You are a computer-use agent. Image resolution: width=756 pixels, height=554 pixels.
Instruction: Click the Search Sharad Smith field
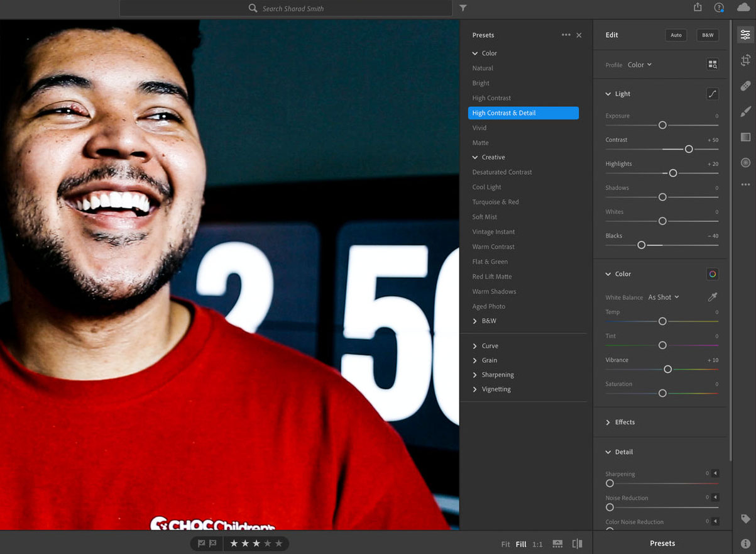285,8
